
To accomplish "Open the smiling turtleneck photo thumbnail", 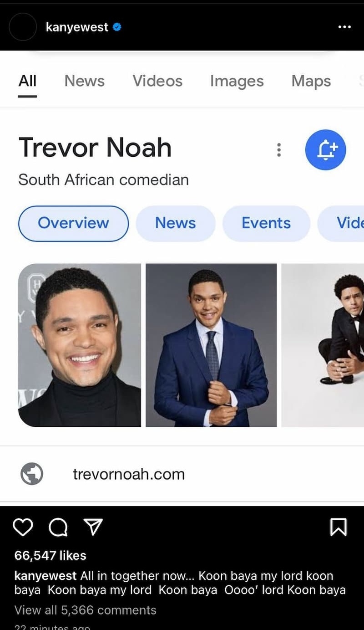I will pos(80,345).
